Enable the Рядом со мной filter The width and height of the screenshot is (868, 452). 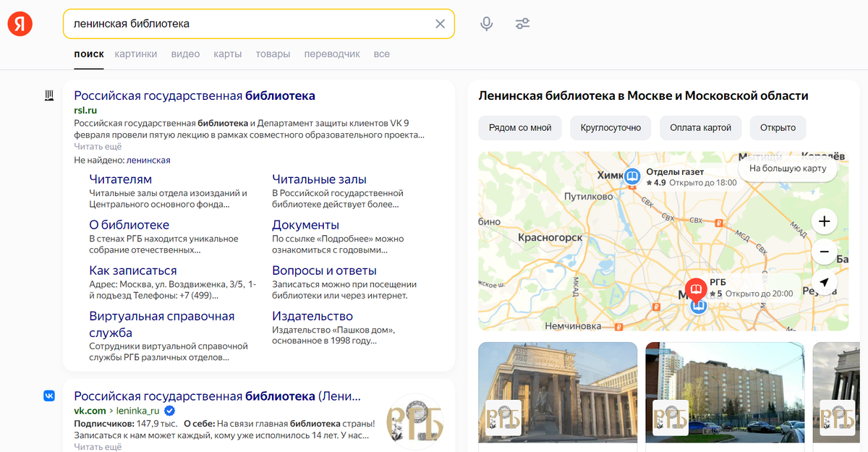520,127
